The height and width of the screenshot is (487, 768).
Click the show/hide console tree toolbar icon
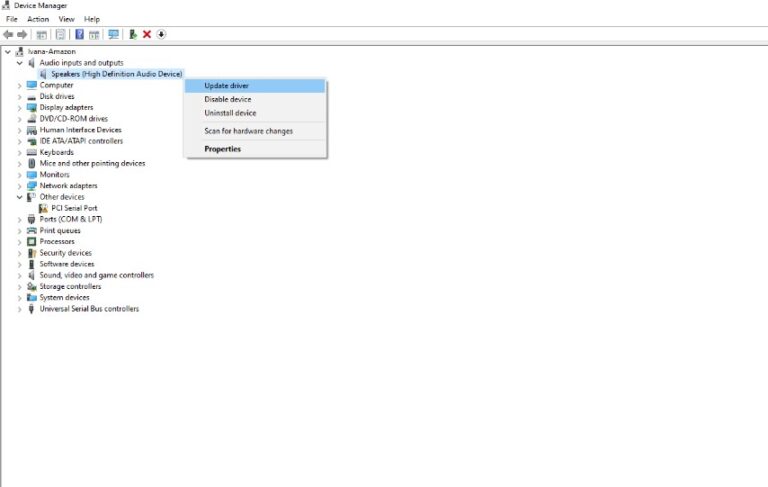pyautogui.click(x=42, y=34)
